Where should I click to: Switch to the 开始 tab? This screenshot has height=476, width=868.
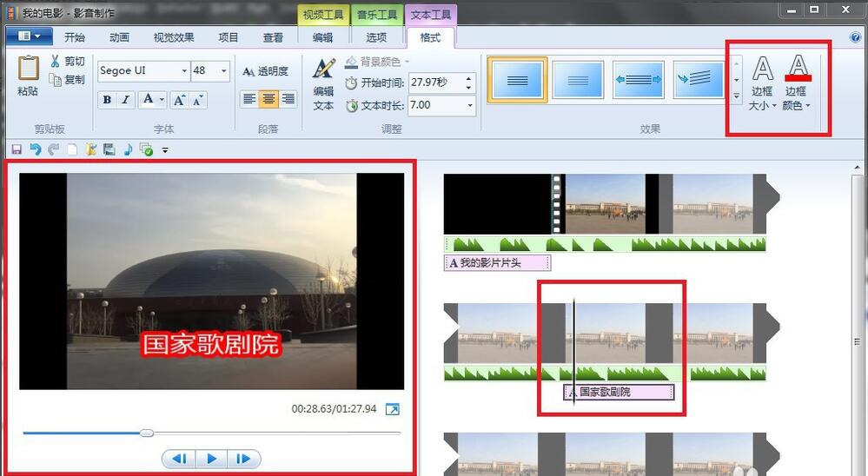[x=74, y=37]
